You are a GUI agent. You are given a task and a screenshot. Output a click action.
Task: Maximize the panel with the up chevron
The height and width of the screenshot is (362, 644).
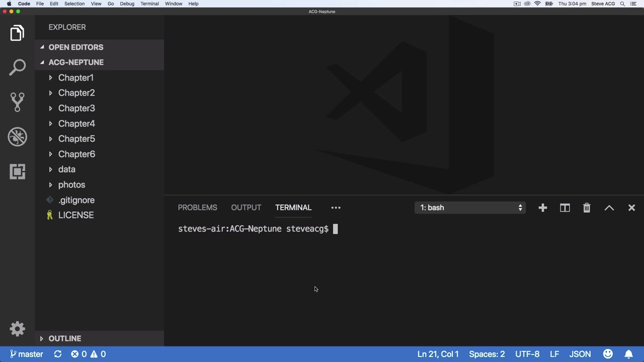coord(609,208)
